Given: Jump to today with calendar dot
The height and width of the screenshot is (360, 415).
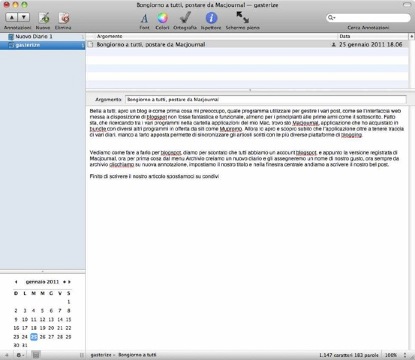Looking at the screenshot, I should pyautogui.click(x=64, y=282).
